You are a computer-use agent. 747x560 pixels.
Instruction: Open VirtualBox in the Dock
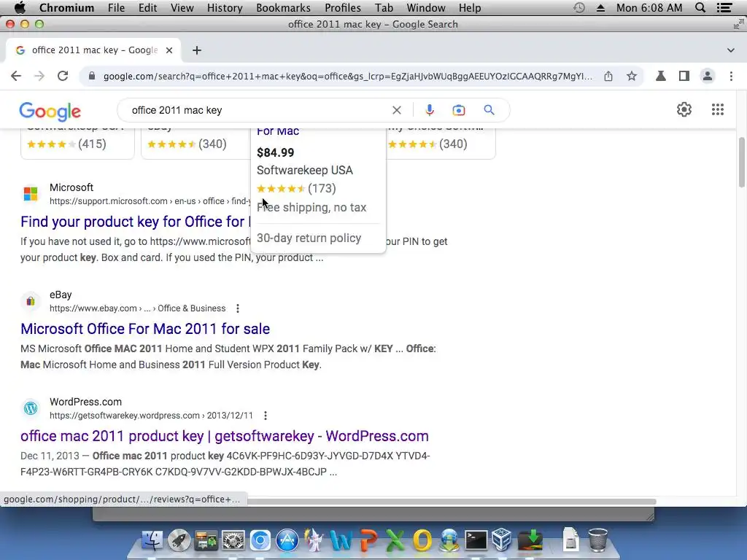tap(502, 540)
